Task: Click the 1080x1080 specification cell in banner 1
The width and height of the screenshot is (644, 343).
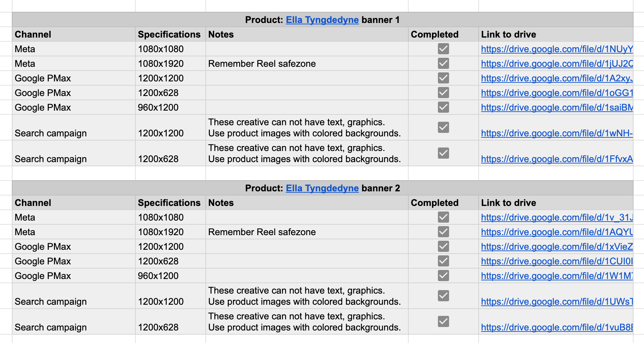Action: point(171,49)
